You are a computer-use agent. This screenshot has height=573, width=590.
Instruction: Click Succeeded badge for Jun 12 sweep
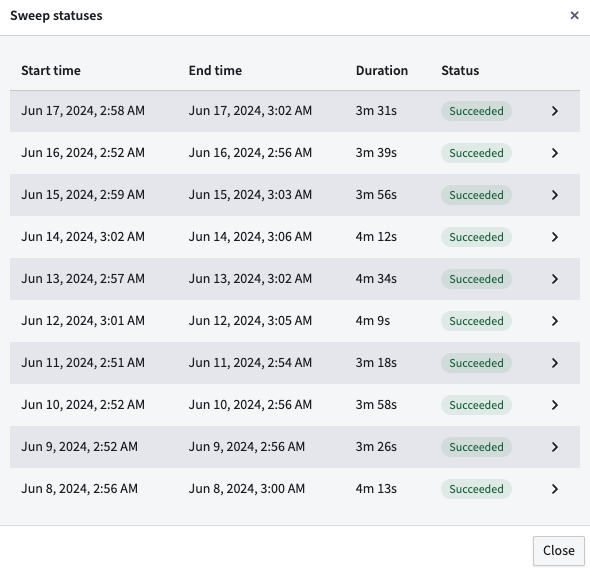click(x=476, y=321)
